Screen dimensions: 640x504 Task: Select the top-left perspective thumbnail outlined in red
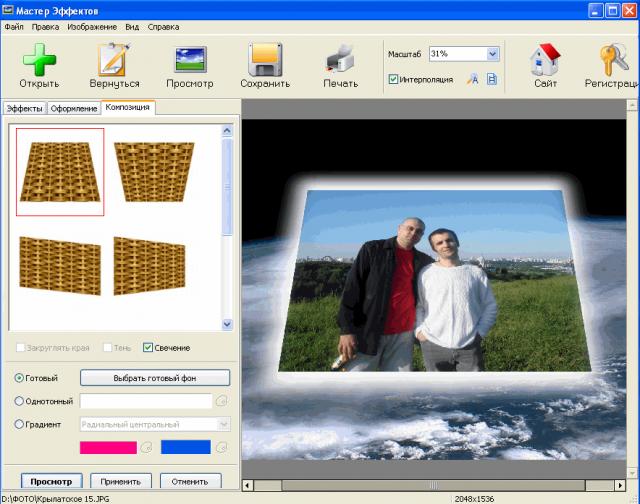click(60, 172)
